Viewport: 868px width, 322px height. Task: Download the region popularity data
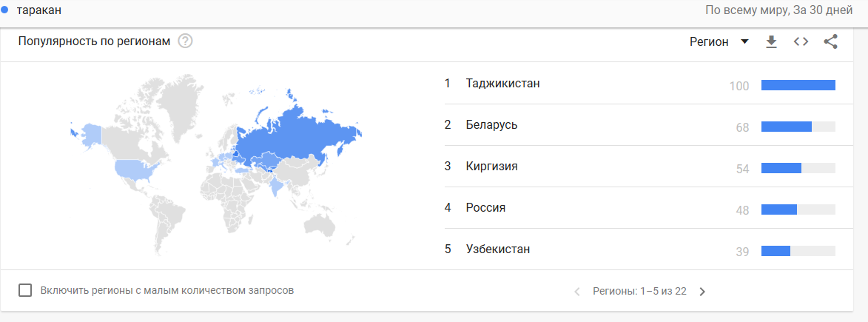[771, 41]
